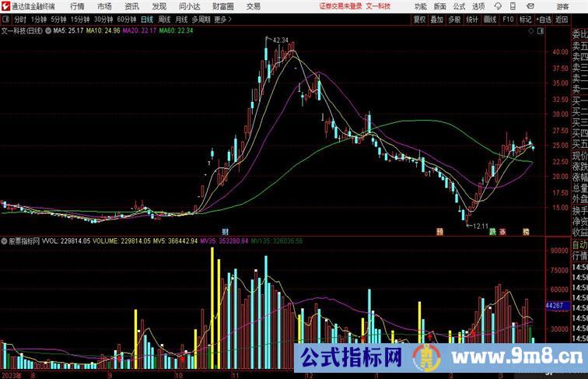Screen dimensions: 588x379
Task: Click the 财 marker icon below the chart
Action: click(x=225, y=232)
